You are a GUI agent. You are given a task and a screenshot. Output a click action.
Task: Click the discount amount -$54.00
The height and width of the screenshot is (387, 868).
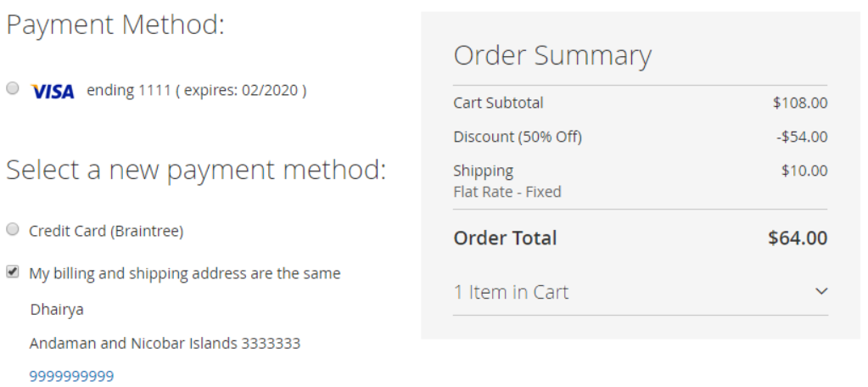[802, 137]
